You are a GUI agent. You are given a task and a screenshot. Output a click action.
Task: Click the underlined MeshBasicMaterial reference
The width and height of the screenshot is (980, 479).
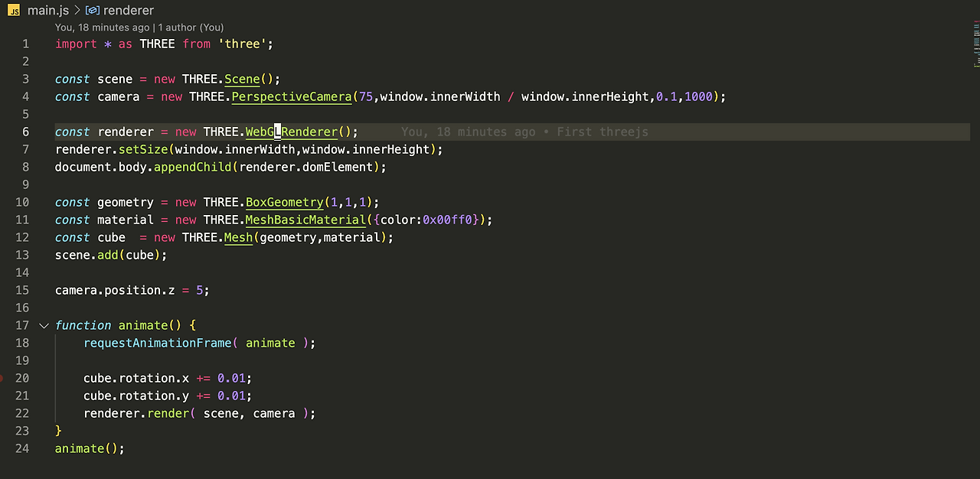click(305, 220)
